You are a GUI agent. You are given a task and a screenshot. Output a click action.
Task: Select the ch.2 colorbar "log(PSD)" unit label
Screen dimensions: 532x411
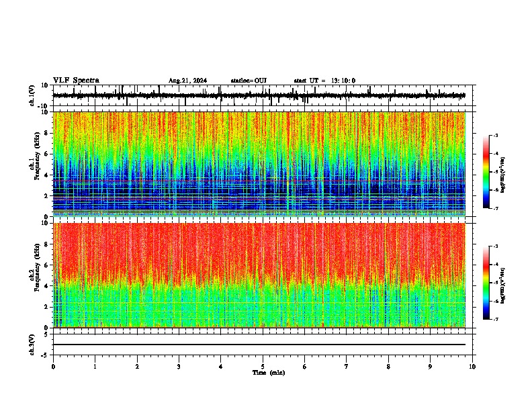coord(503,285)
